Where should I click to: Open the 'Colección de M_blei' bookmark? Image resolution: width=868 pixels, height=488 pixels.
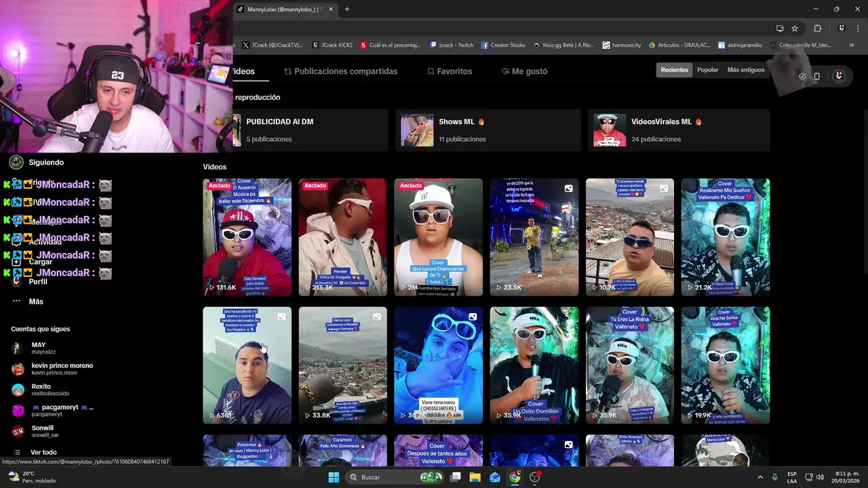[x=800, y=45]
